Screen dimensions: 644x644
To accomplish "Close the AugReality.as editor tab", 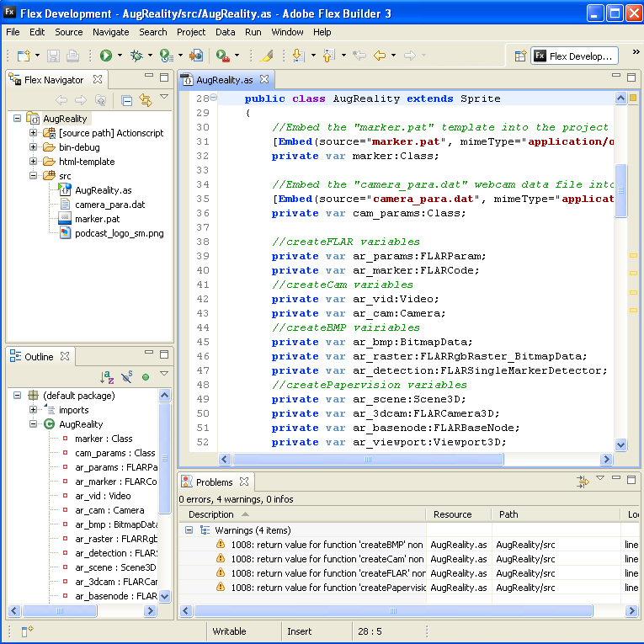I will pos(264,79).
